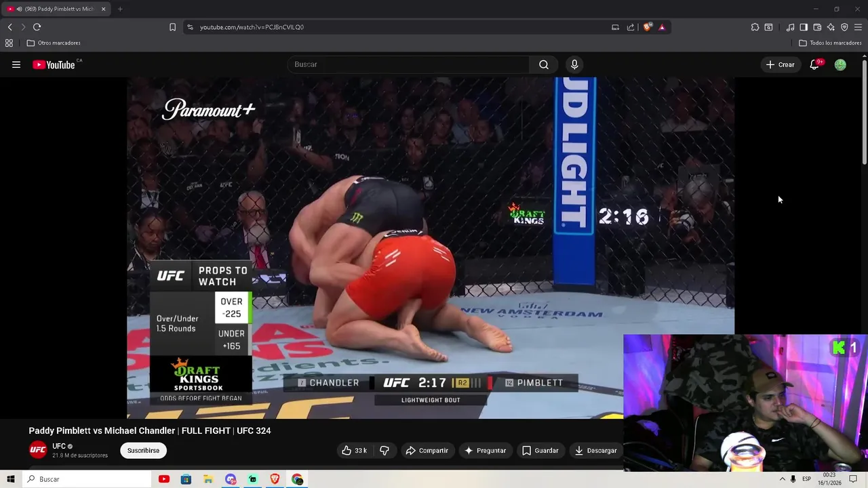Click the ESP language indicator
The image size is (868, 488).
pyautogui.click(x=806, y=479)
